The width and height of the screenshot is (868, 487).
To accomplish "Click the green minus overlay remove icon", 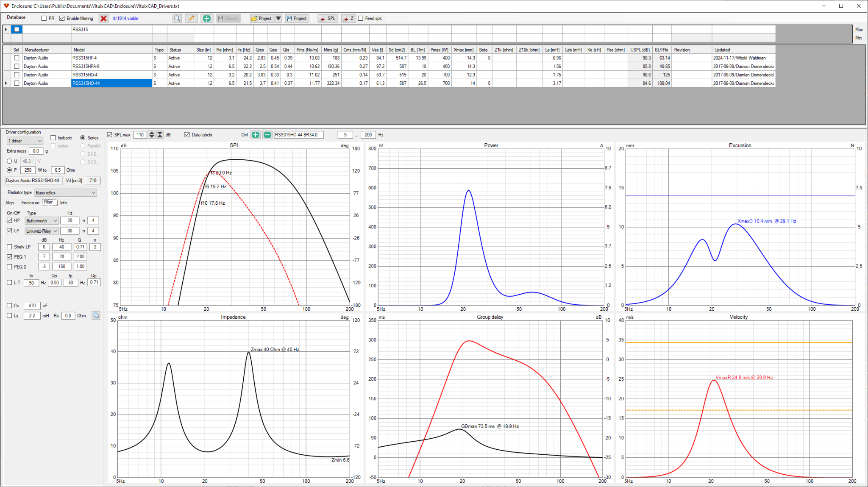I will pos(267,135).
